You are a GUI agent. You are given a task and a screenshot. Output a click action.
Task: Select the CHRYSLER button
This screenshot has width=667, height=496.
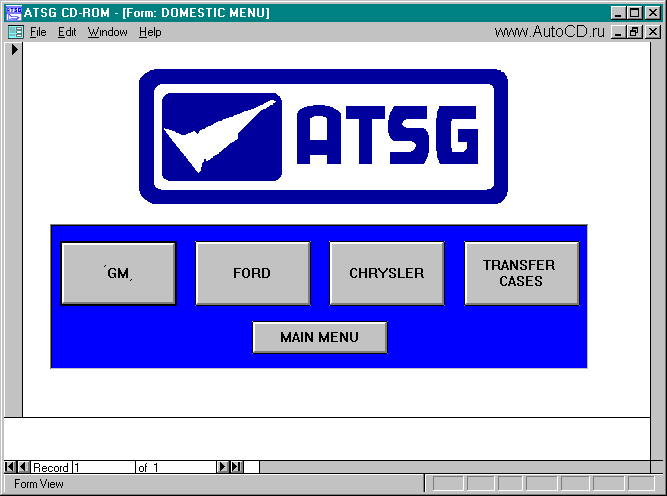387,273
